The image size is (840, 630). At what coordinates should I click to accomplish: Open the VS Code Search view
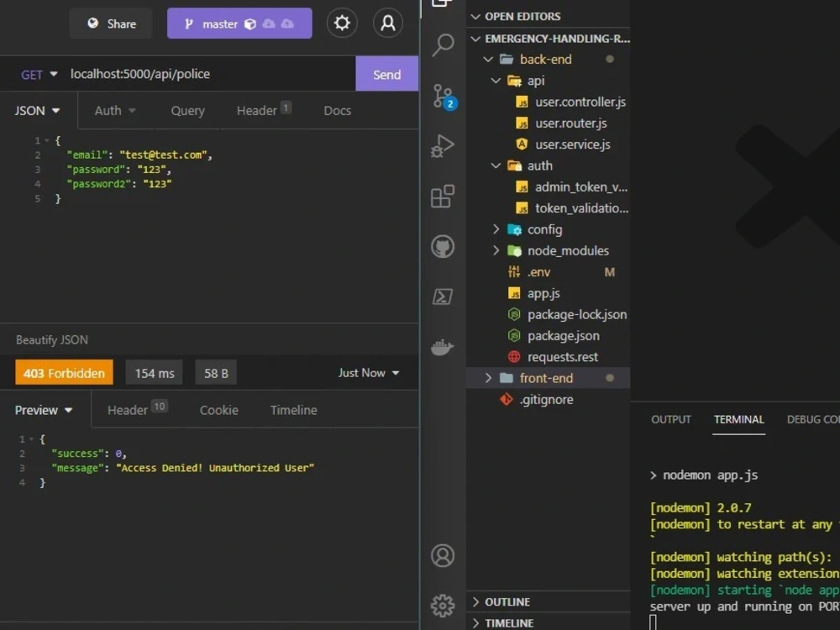[x=443, y=45]
